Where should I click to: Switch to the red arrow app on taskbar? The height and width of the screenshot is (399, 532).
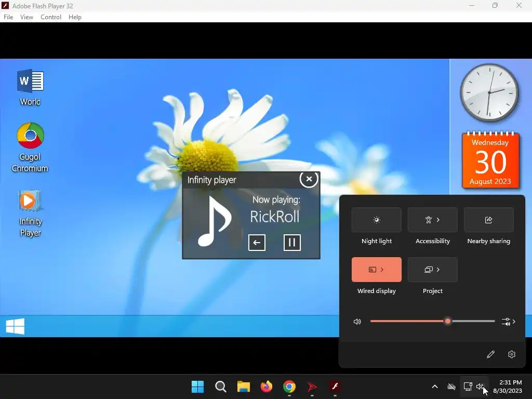coord(312,387)
